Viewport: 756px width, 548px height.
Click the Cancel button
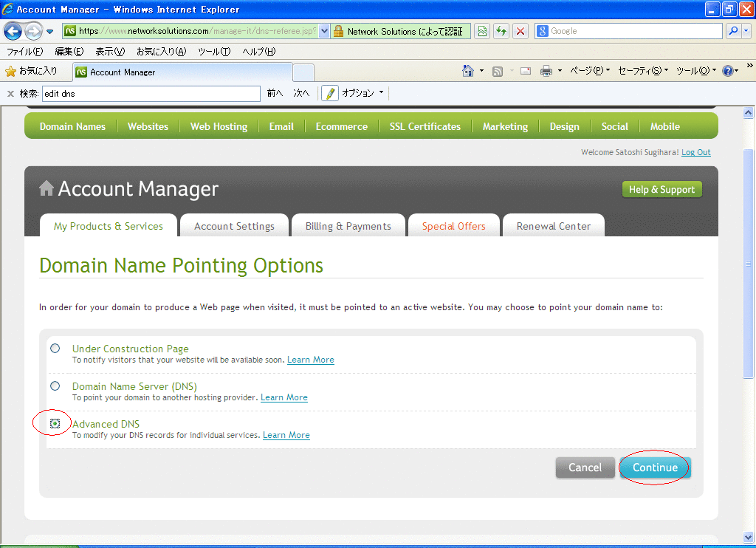tap(585, 467)
